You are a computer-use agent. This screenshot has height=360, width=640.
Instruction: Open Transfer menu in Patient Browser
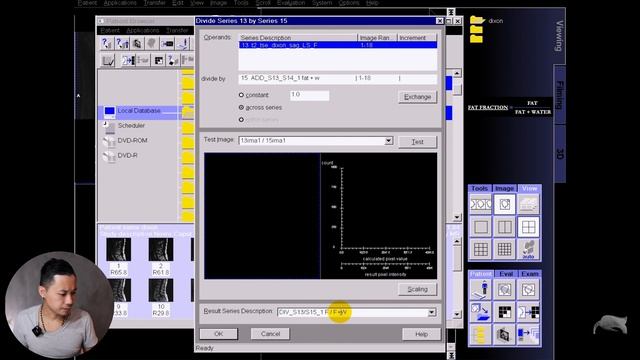pos(177,30)
